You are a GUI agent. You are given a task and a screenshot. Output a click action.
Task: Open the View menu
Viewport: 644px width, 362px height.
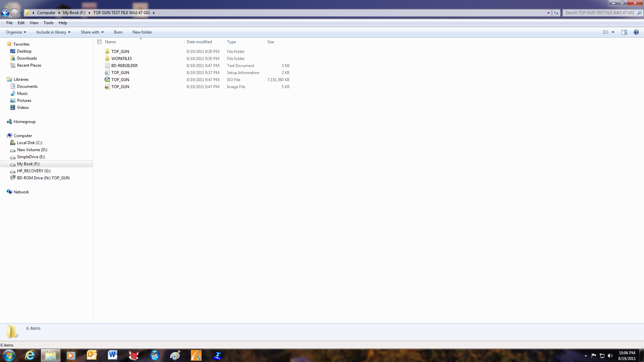pos(34,23)
